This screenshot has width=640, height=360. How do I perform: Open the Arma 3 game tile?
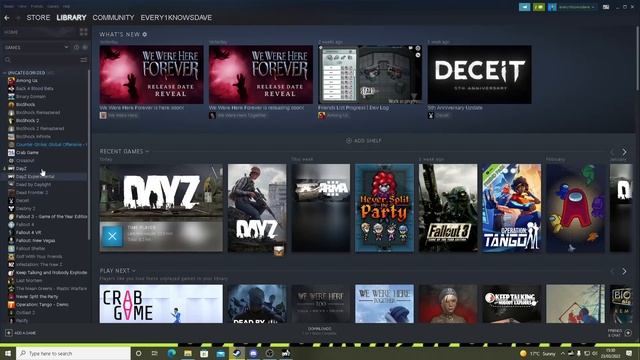click(321, 208)
